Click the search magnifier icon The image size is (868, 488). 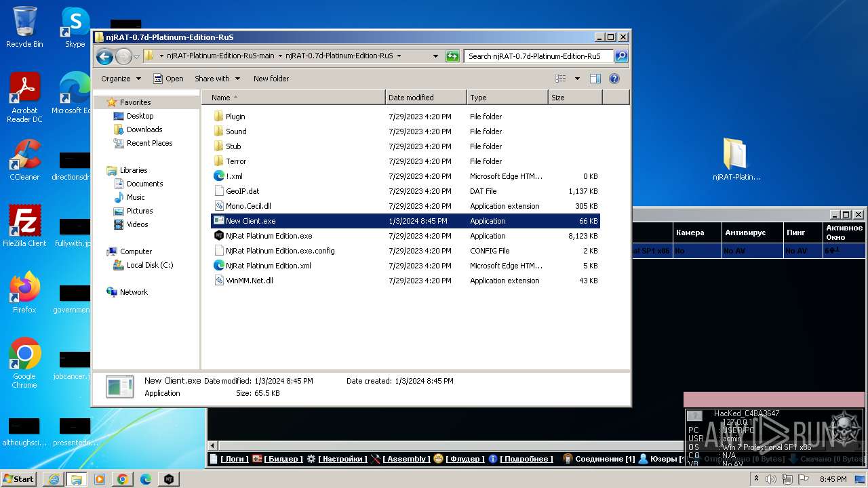(620, 56)
